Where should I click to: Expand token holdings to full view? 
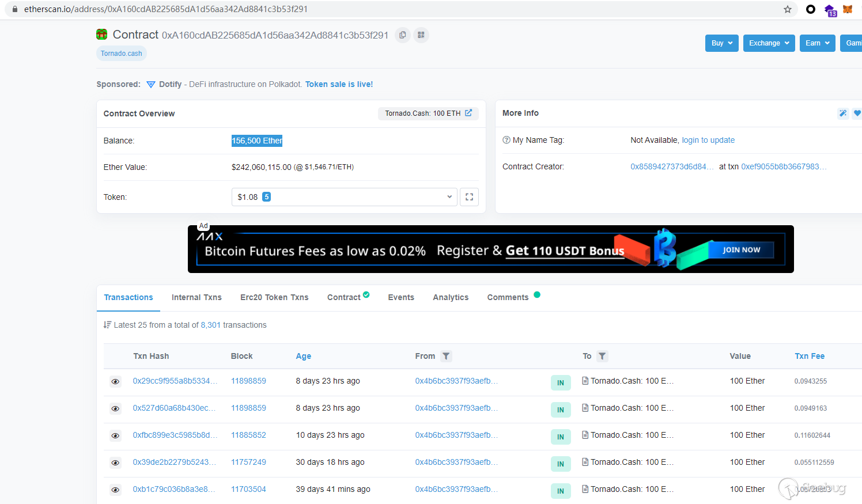[469, 197]
